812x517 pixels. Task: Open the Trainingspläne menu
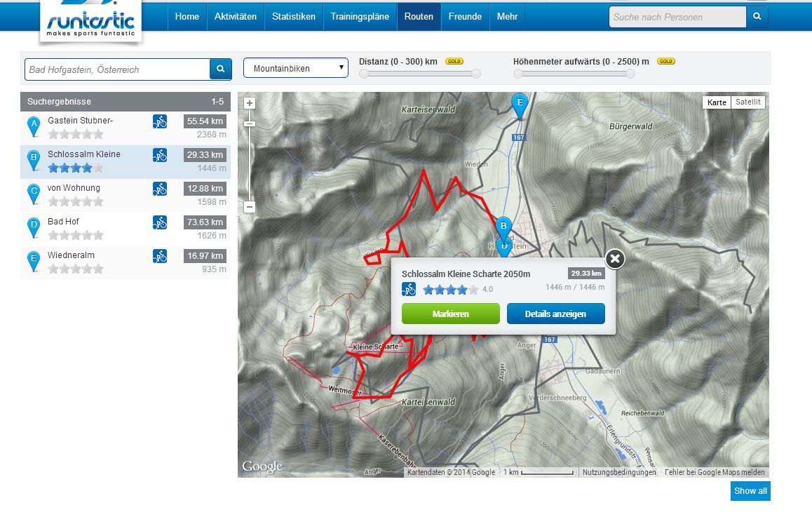coord(360,16)
